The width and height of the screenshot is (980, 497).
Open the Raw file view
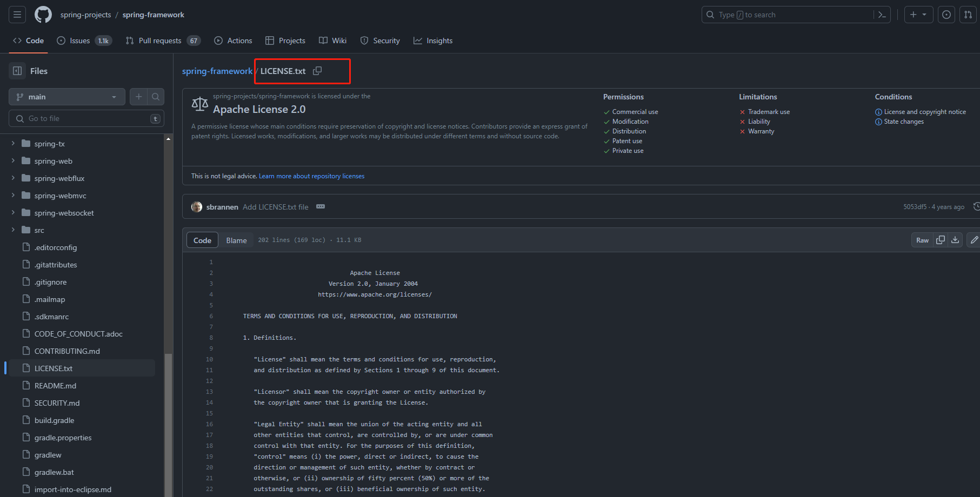[922, 240]
